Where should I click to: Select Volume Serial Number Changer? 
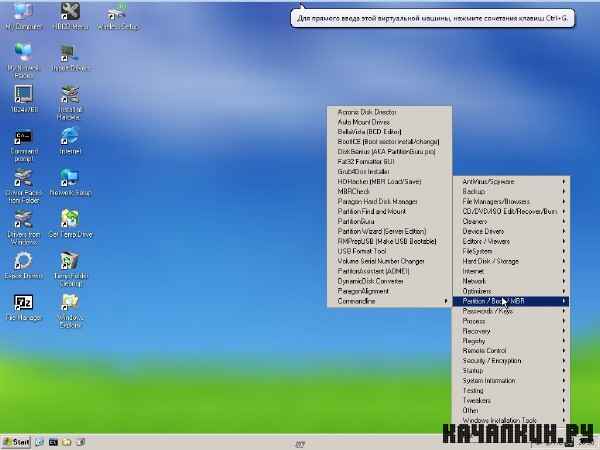point(389,261)
